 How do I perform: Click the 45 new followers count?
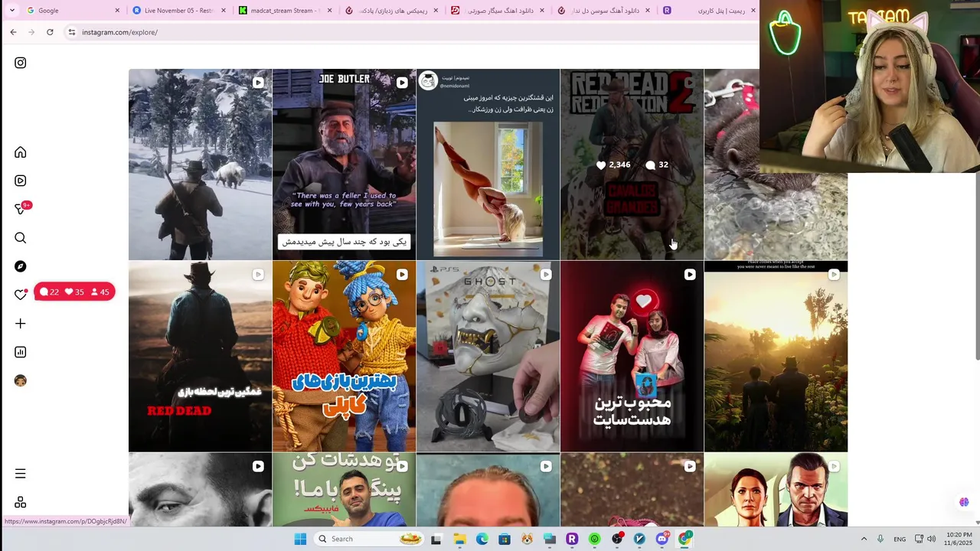100,292
